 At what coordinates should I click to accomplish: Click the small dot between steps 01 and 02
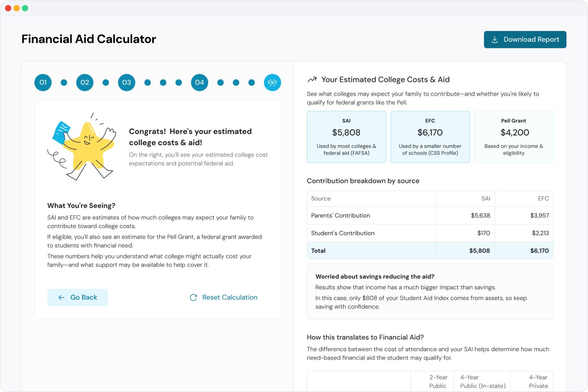[64, 82]
